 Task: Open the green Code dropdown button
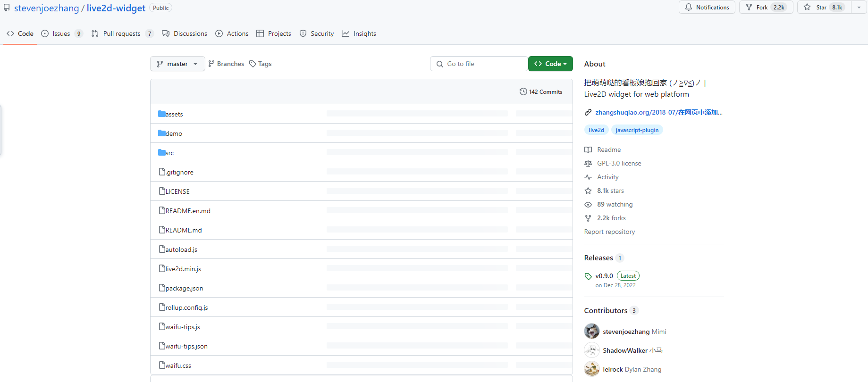point(550,64)
